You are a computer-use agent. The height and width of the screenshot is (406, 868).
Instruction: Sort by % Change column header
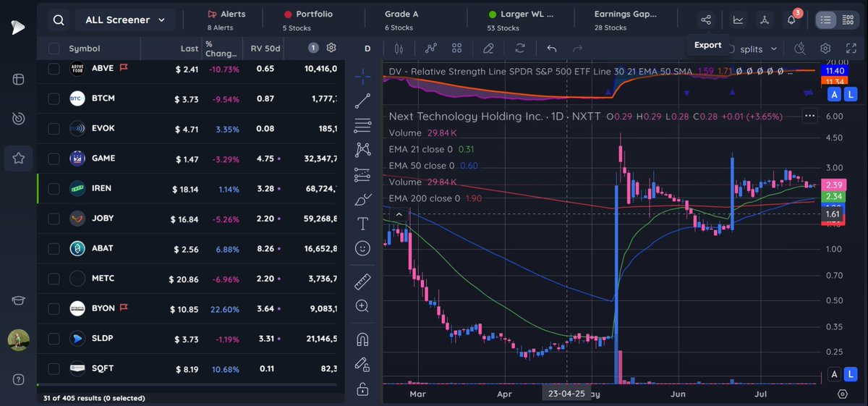pyautogui.click(x=221, y=48)
